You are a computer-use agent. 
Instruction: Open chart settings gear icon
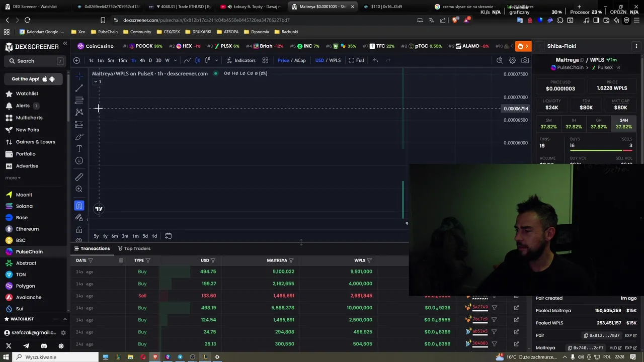[512, 60]
